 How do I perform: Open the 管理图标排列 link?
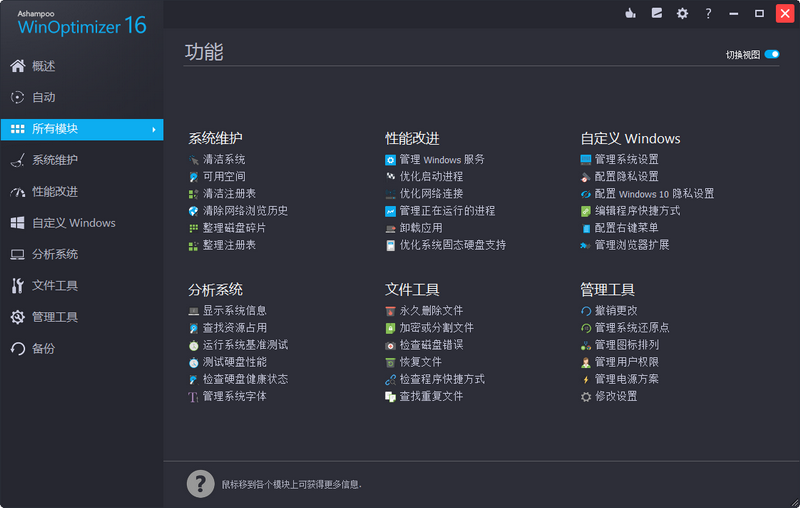pos(627,345)
